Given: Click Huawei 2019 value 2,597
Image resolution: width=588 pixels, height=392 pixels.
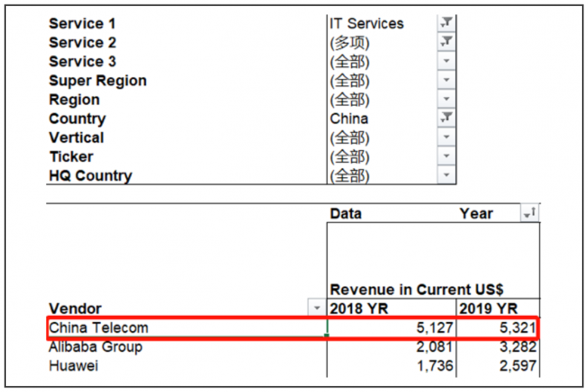Looking at the screenshot, I should click(518, 366).
